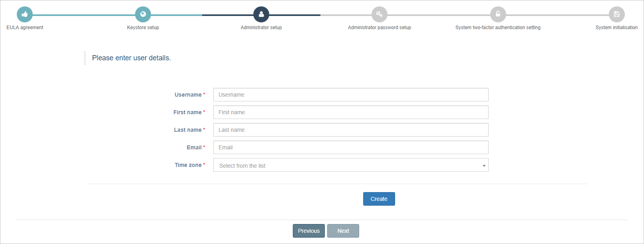
Task: Focus the Username input field
Action: pyautogui.click(x=351, y=95)
